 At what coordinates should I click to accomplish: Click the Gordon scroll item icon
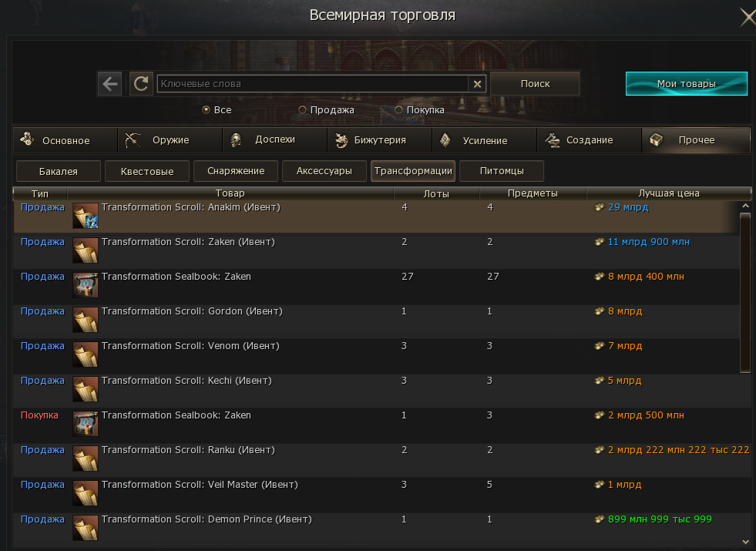tap(86, 320)
